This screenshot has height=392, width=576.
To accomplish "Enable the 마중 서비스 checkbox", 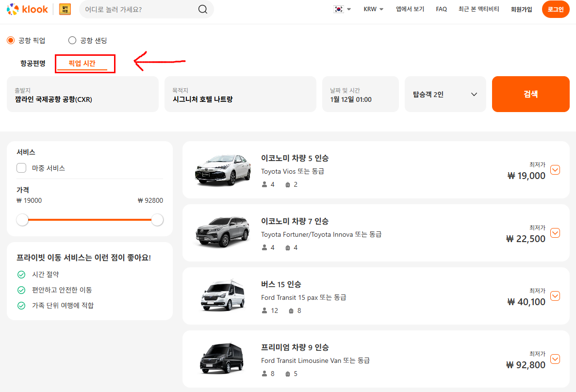I will [x=21, y=167].
